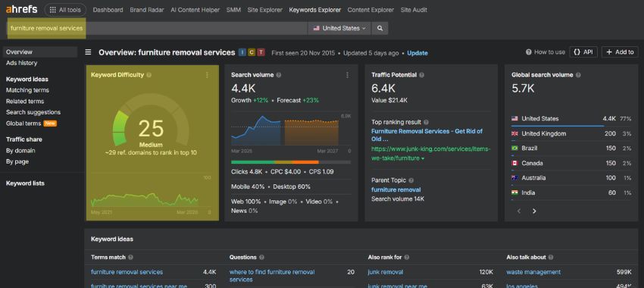Open the Furniture Removal Services top result link
This screenshot has width=644, height=288.
pos(427,135)
